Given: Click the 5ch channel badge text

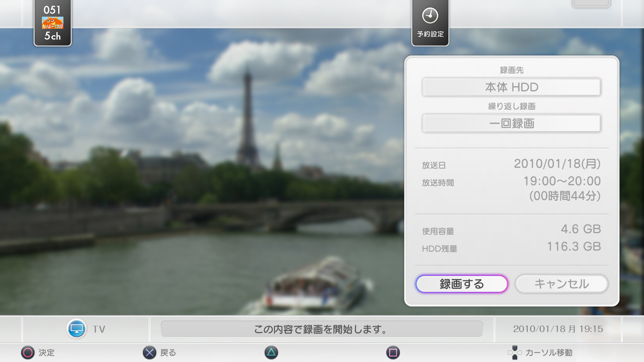Looking at the screenshot, I should (53, 36).
